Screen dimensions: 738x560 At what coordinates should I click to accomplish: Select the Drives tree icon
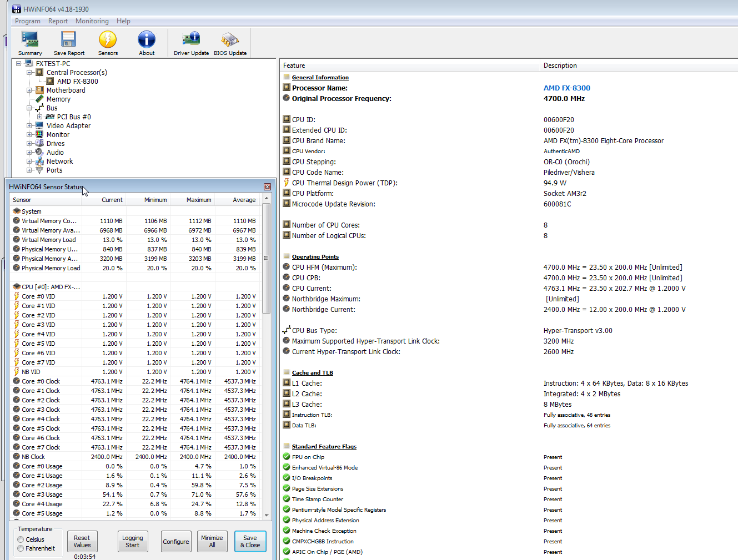(x=39, y=143)
